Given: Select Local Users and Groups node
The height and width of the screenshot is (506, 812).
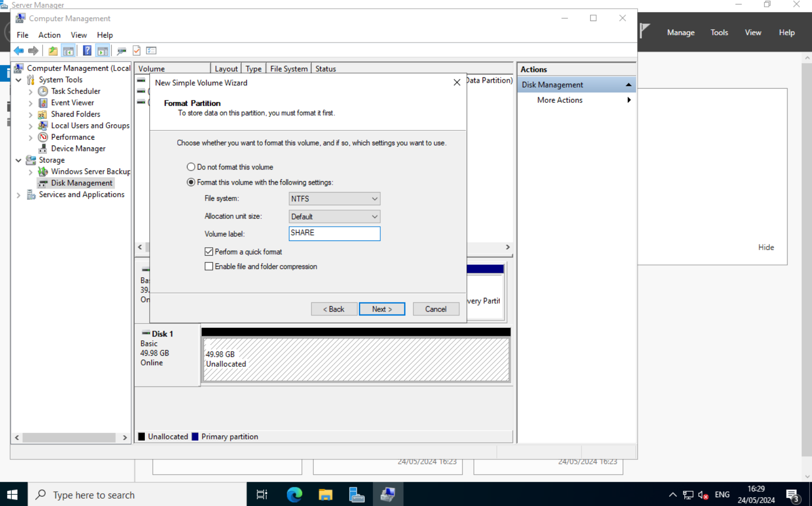Looking at the screenshot, I should tap(90, 125).
